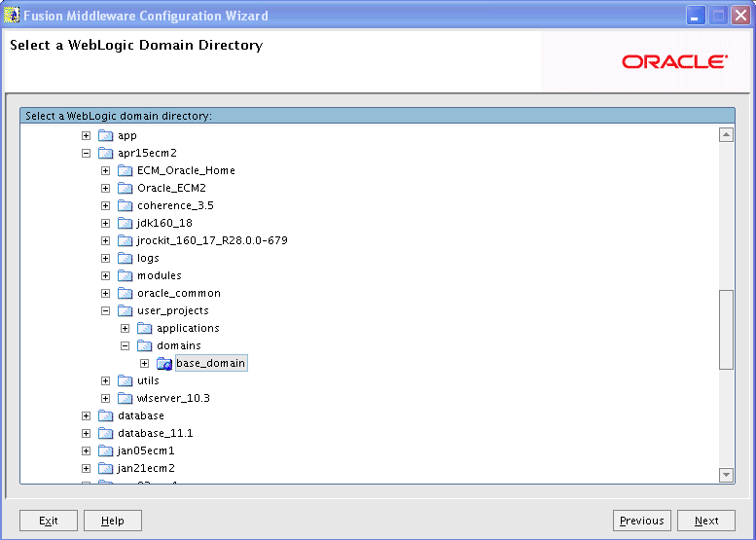Image resolution: width=756 pixels, height=540 pixels.
Task: Click the applications folder icon
Action: [144, 328]
